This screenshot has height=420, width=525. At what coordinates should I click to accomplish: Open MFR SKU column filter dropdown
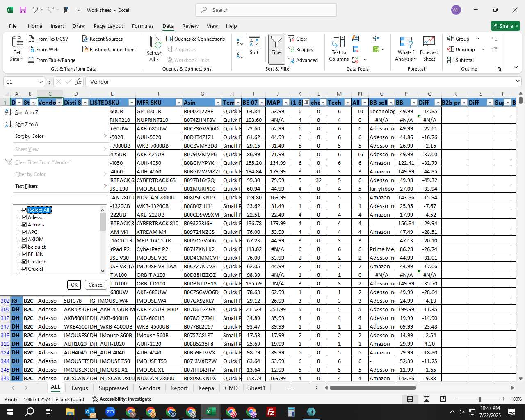(179, 103)
